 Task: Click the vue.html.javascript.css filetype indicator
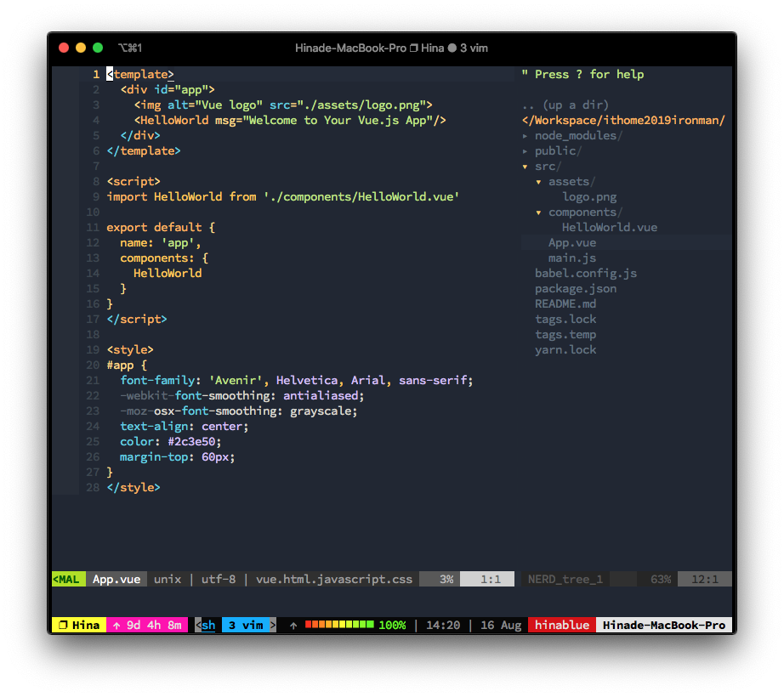[334, 579]
